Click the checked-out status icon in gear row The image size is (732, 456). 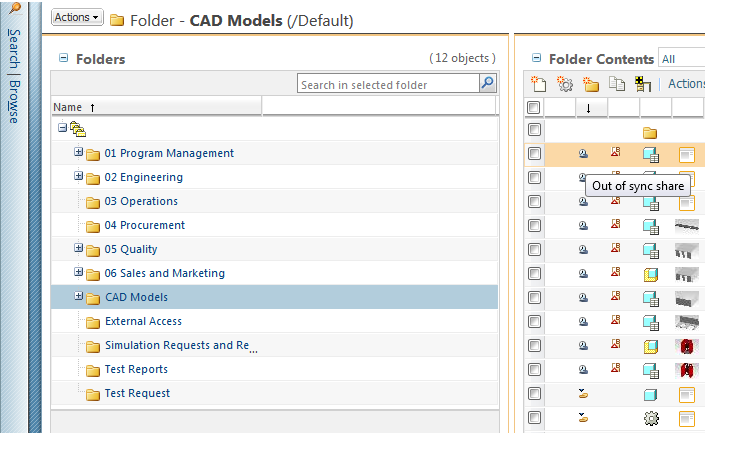583,417
